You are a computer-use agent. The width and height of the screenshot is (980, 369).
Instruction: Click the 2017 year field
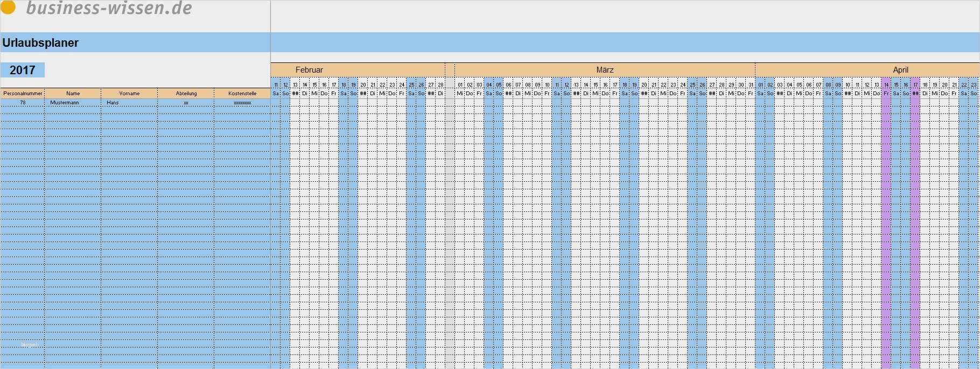click(23, 70)
